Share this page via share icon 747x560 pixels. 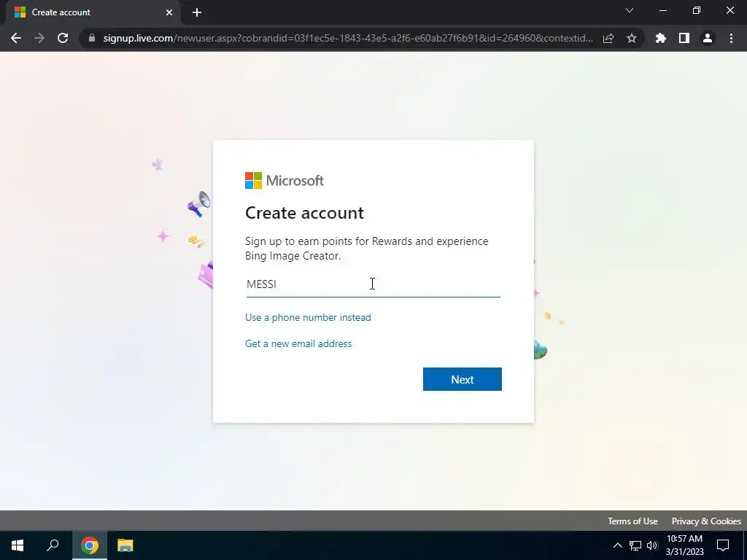click(x=608, y=38)
